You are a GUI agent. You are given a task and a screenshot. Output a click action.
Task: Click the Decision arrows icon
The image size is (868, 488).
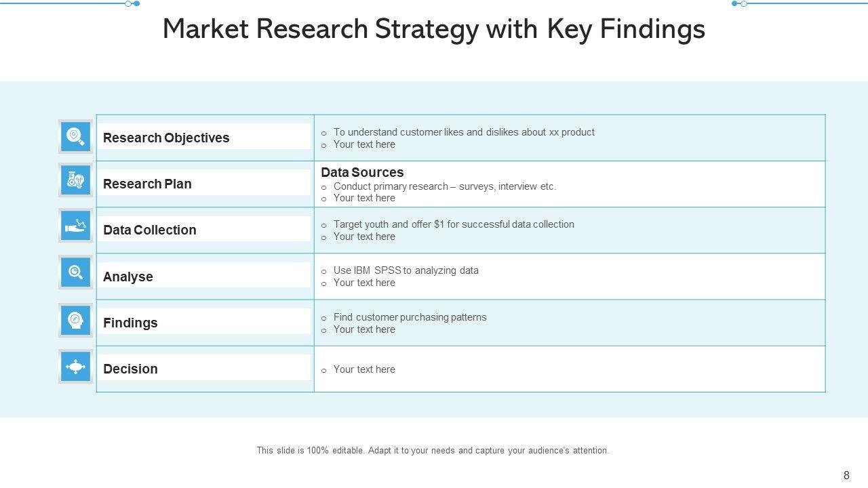[x=75, y=367]
